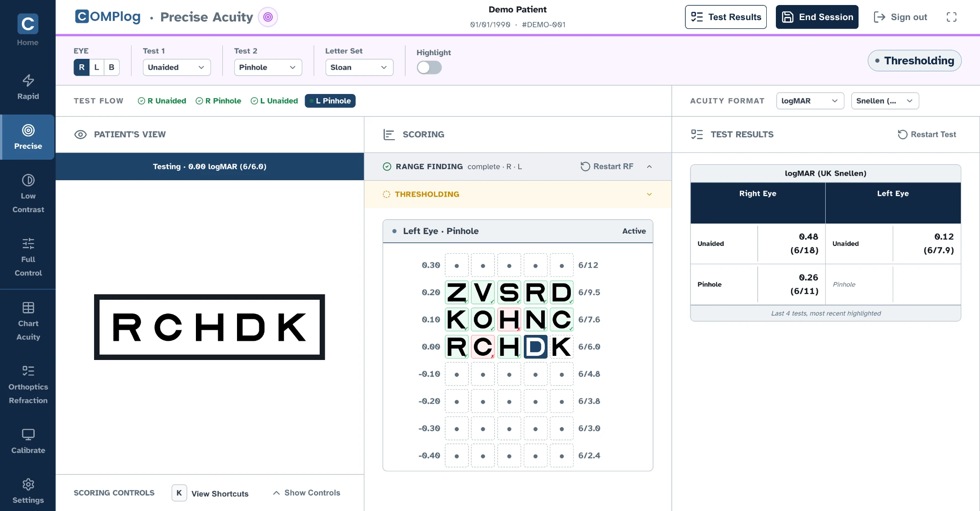Image resolution: width=980 pixels, height=511 pixels.
Task: Toggle the letter H on the 0.10 row
Action: click(x=509, y=319)
